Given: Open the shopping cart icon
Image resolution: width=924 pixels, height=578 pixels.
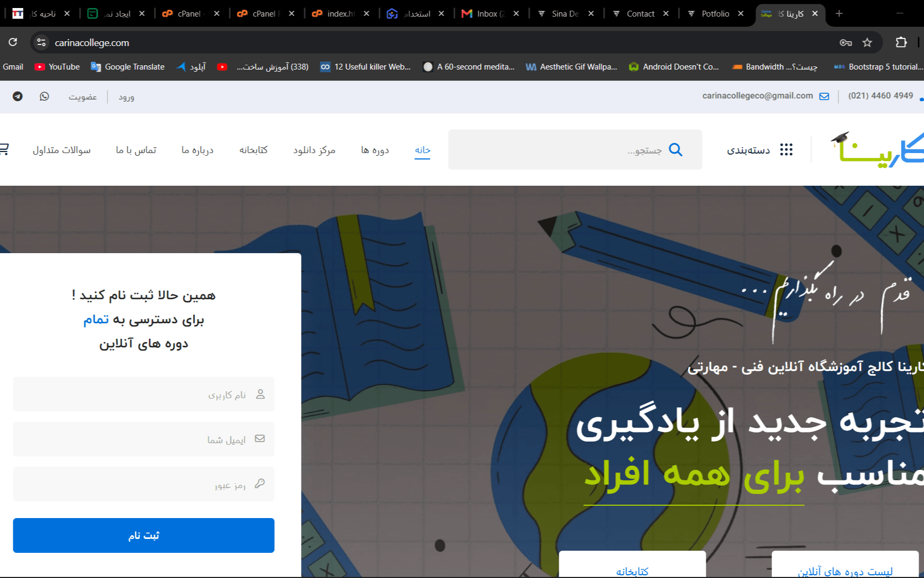Looking at the screenshot, I should tap(4, 149).
